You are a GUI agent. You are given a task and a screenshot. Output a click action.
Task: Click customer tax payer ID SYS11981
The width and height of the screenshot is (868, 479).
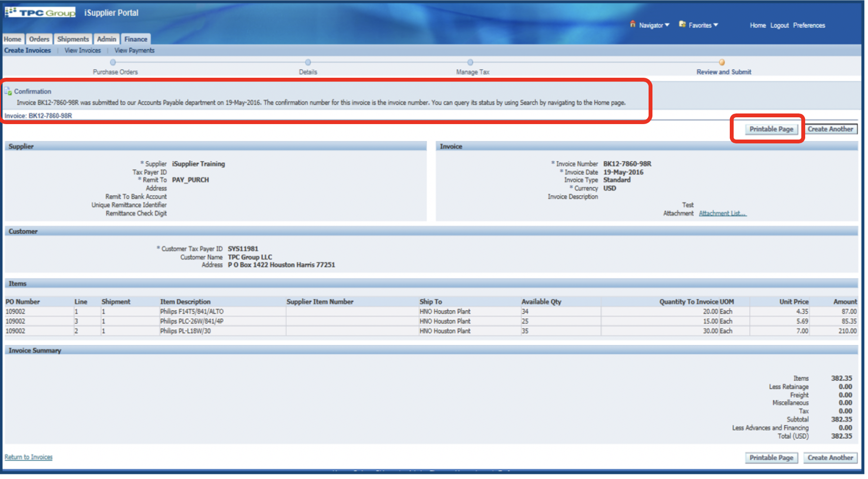point(243,249)
